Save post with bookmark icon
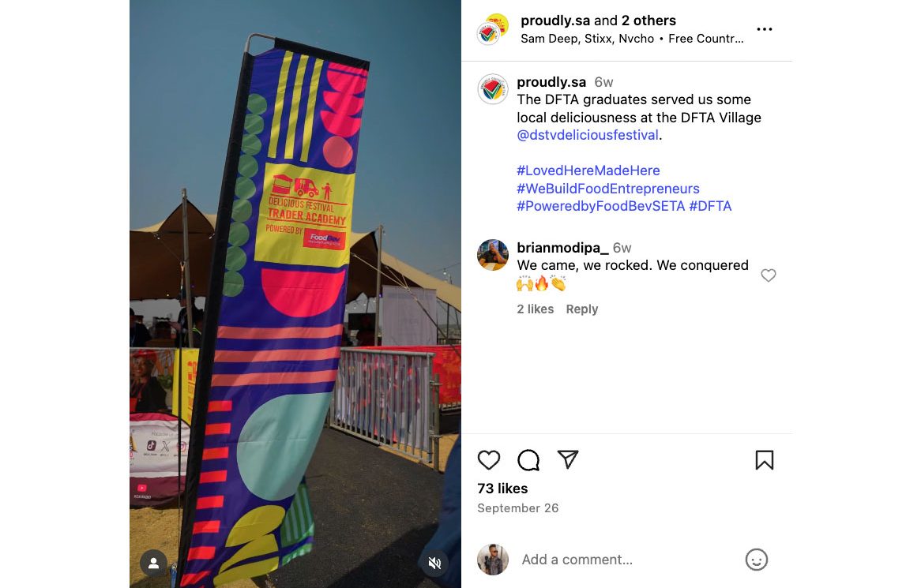The height and width of the screenshot is (588, 921). pos(764,460)
